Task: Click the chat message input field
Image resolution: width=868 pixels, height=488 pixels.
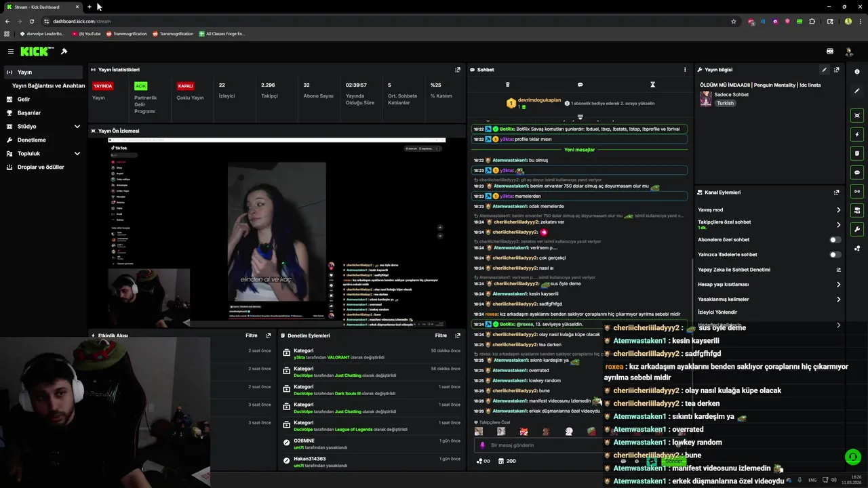Action: (542, 445)
